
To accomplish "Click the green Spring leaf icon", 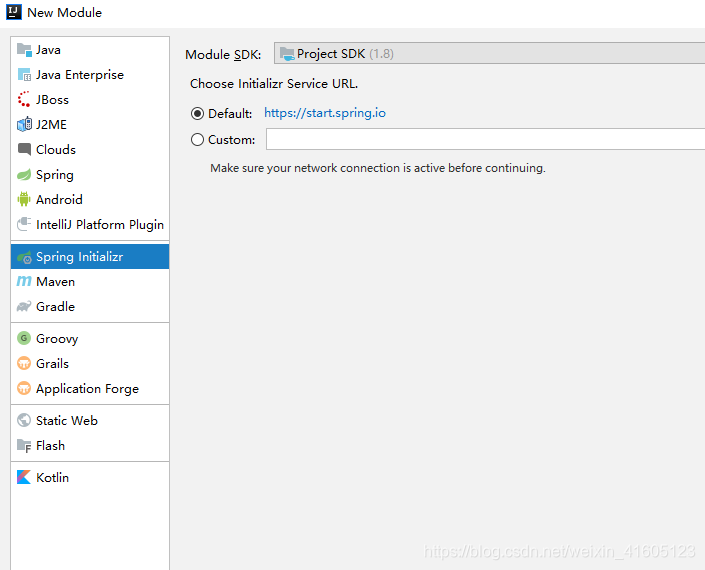I will point(24,174).
